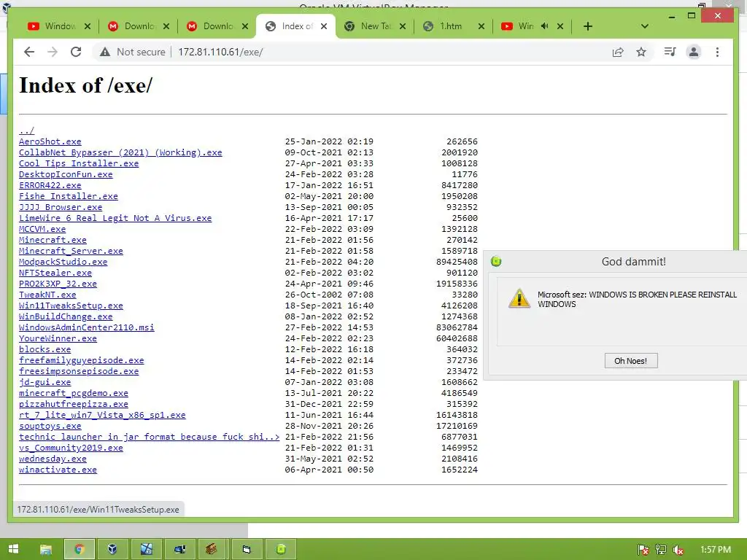This screenshot has width=747, height=560.
Task: Open the Chrome profile avatar
Action: [x=694, y=52]
